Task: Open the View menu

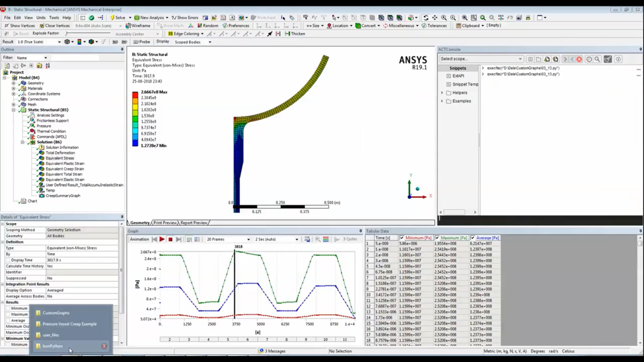Action: (x=28, y=18)
